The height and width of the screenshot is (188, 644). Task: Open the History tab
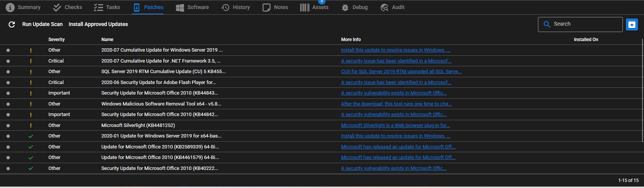pyautogui.click(x=236, y=7)
